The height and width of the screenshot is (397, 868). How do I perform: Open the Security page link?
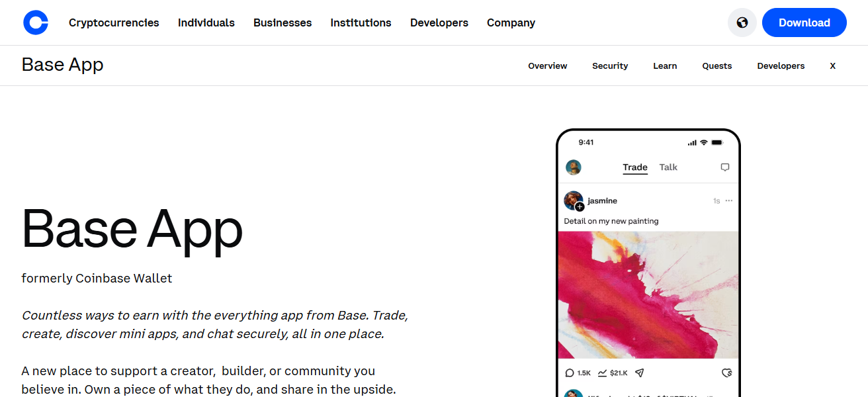[x=609, y=66]
